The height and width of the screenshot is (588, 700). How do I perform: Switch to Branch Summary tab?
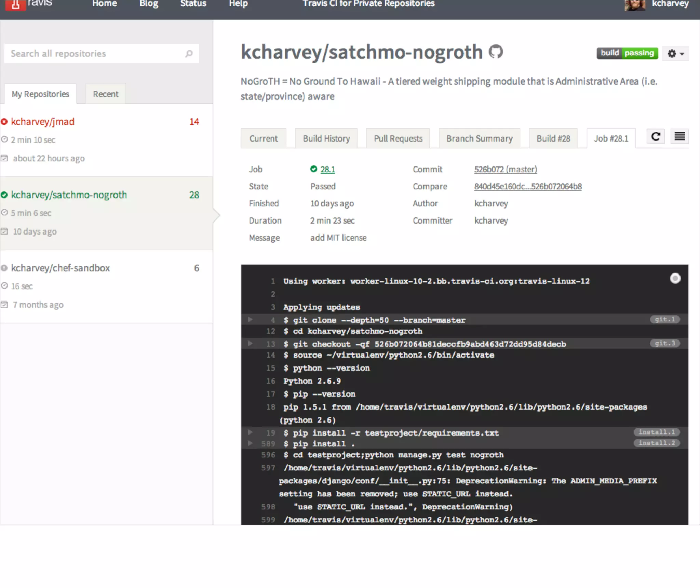point(480,138)
